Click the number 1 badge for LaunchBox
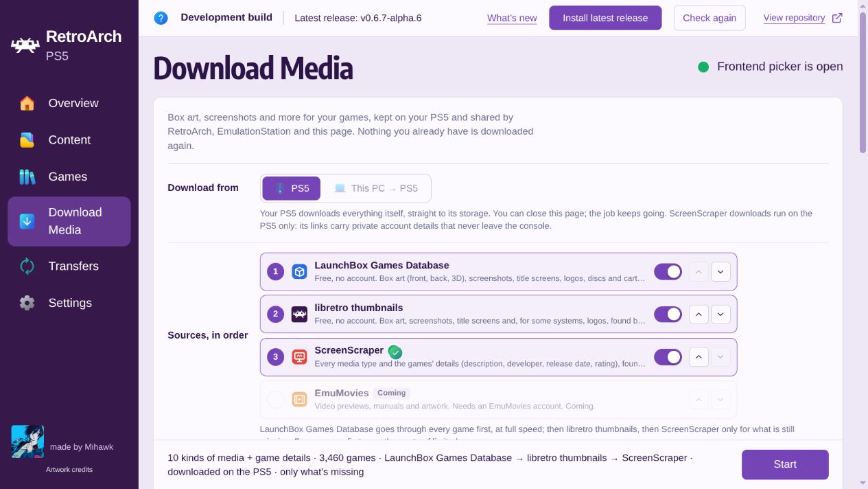This screenshot has width=868, height=489. [x=276, y=272]
